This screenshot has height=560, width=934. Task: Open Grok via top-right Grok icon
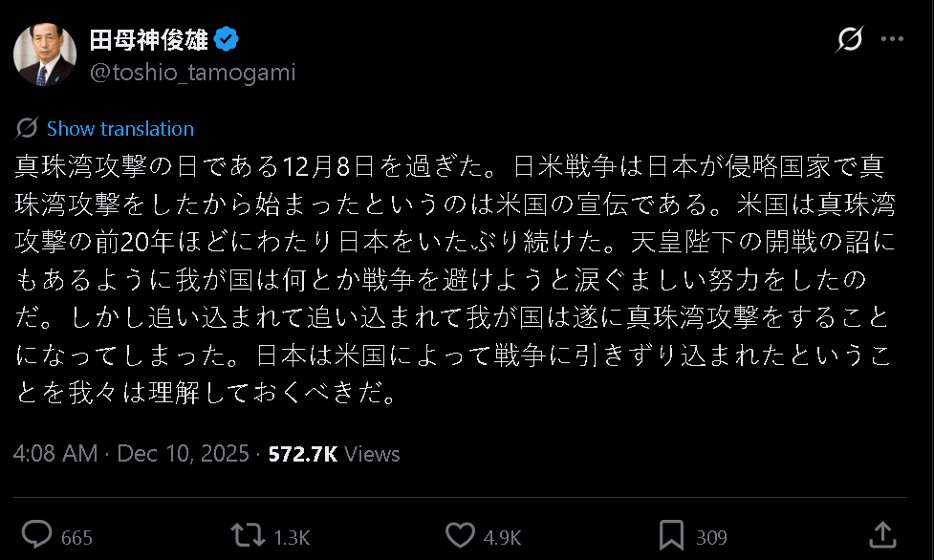pyautogui.click(x=848, y=37)
